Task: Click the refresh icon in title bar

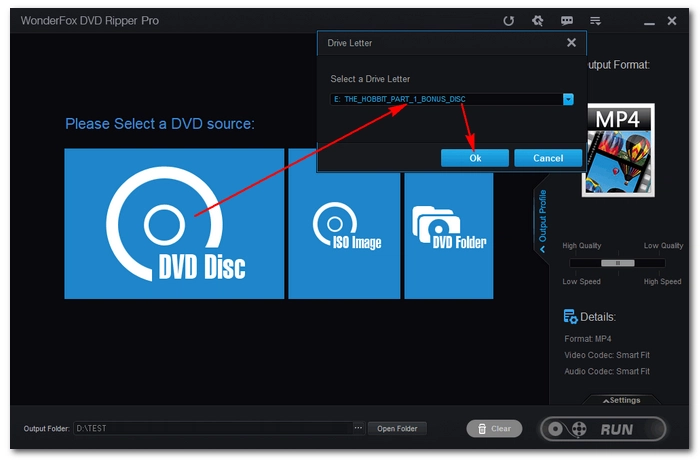Action: [x=508, y=21]
